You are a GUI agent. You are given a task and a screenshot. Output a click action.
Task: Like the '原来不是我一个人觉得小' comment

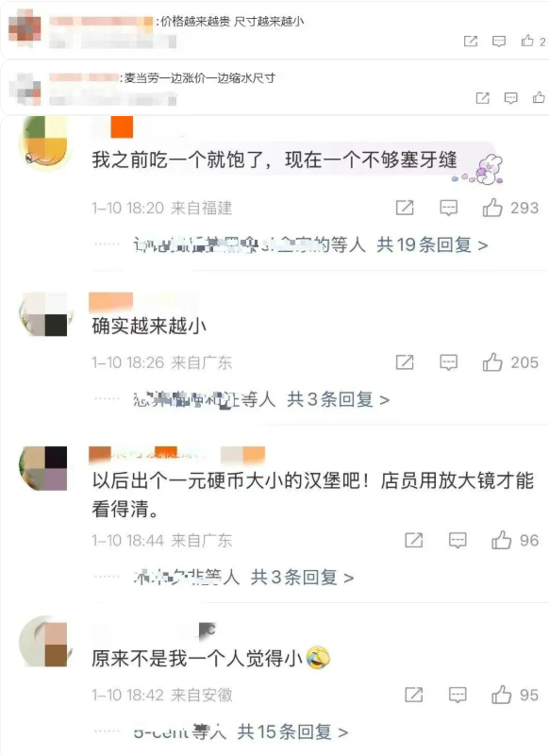click(x=501, y=695)
